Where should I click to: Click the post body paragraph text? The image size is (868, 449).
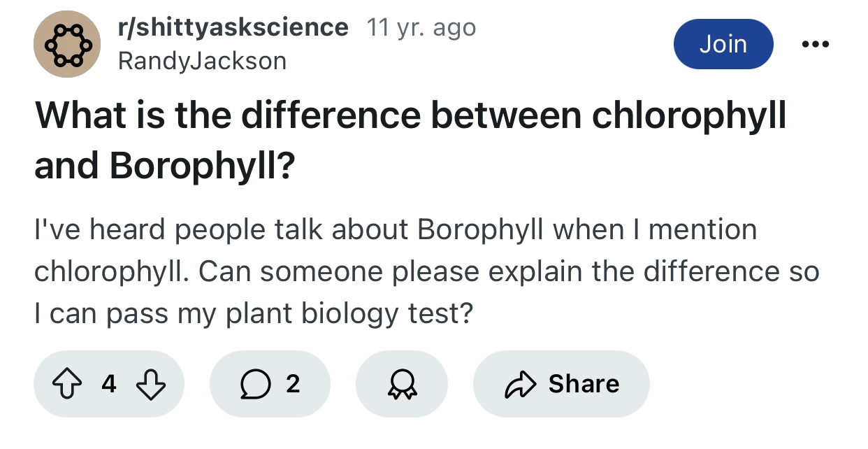426,271
